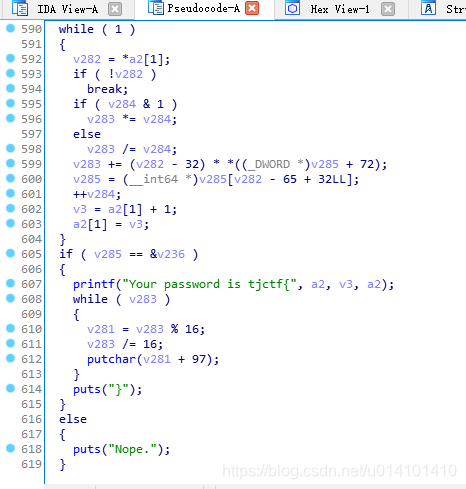The height and width of the screenshot is (489, 466).
Task: Close the Pseudocode-A tab
Action: 252,8
